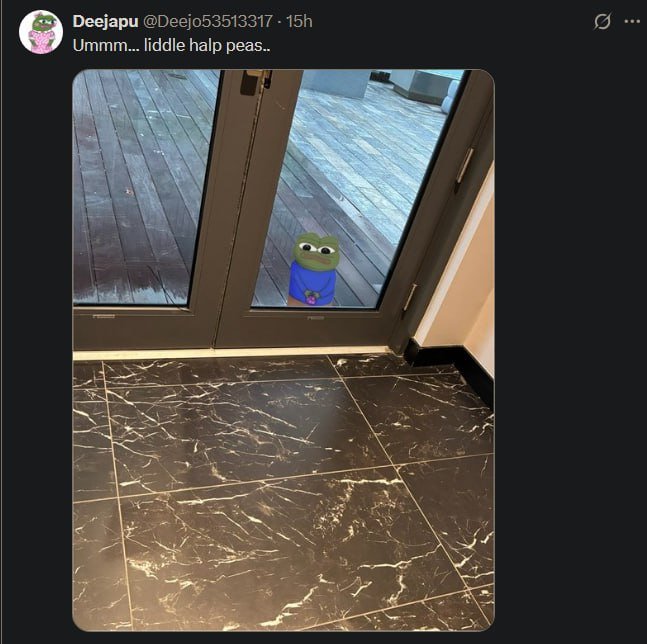This screenshot has width=647, height=644.
Task: Click Deejapu's frog profile avatar
Action: tap(41, 32)
